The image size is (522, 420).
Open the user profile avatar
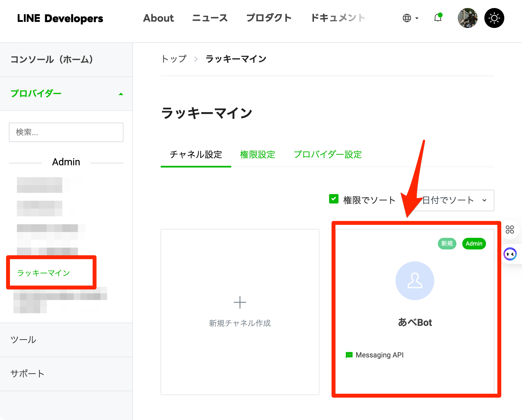(x=467, y=18)
